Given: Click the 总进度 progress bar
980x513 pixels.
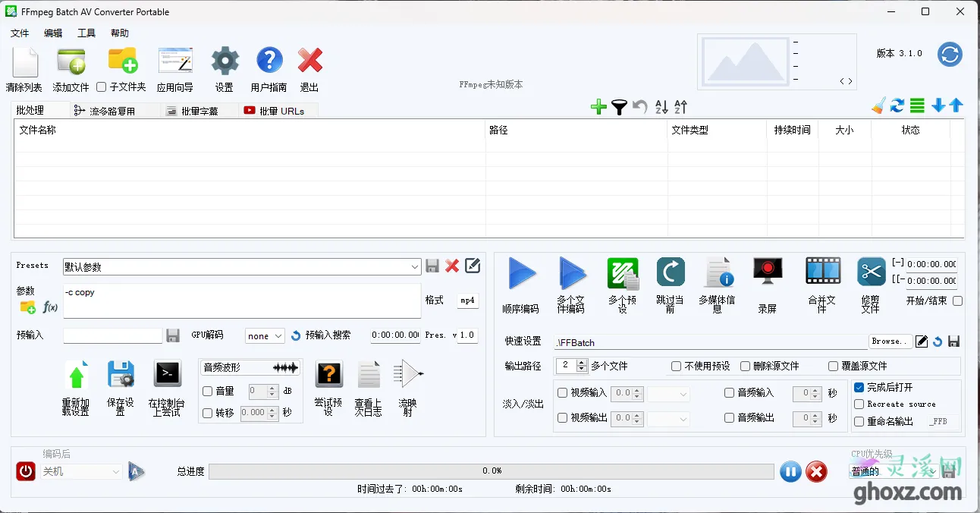Looking at the screenshot, I should [x=492, y=471].
